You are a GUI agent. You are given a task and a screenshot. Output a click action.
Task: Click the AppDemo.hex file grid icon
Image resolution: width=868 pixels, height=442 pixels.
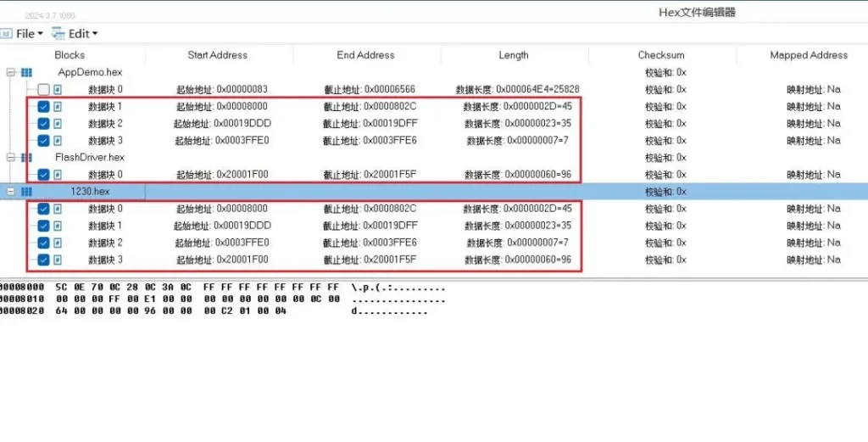click(25, 73)
